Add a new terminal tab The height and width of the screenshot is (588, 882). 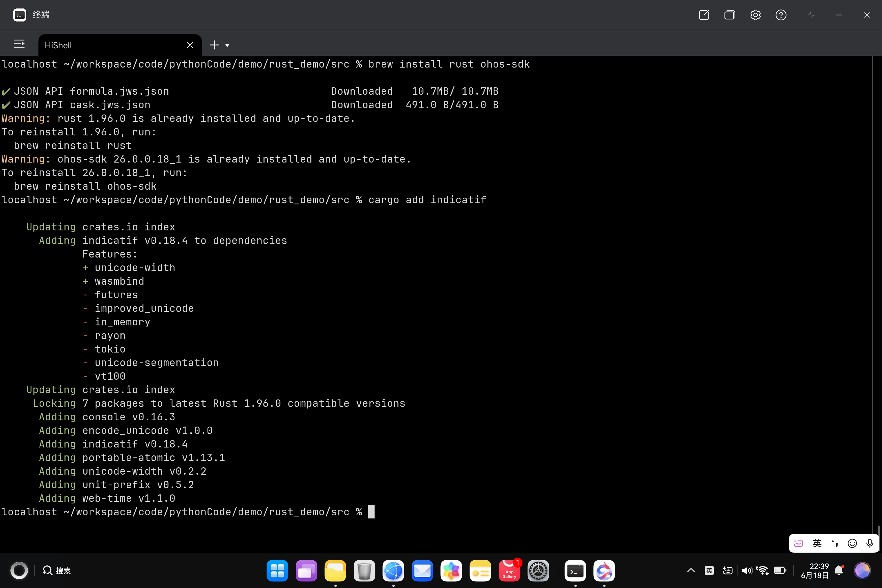[x=214, y=45]
